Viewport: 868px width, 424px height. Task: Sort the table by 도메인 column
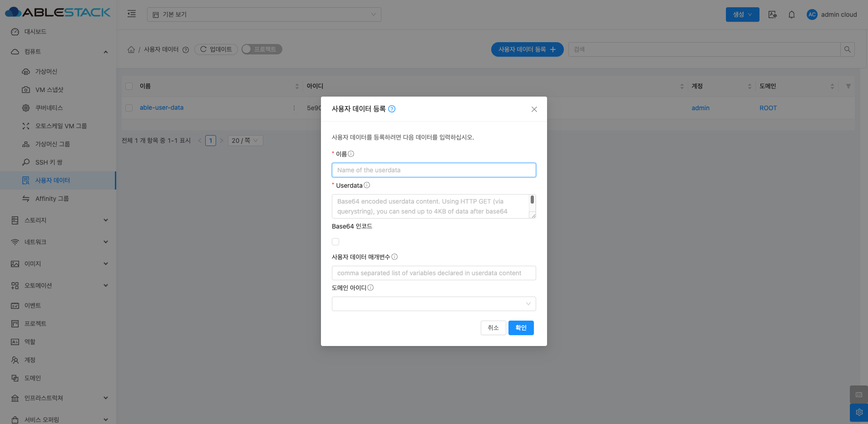tap(832, 86)
